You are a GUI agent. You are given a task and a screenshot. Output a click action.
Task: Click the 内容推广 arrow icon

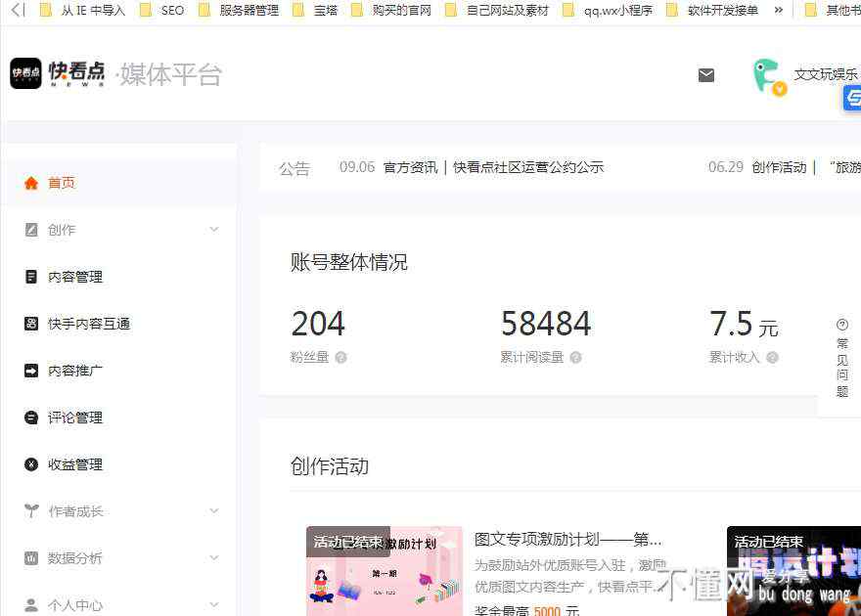31,371
